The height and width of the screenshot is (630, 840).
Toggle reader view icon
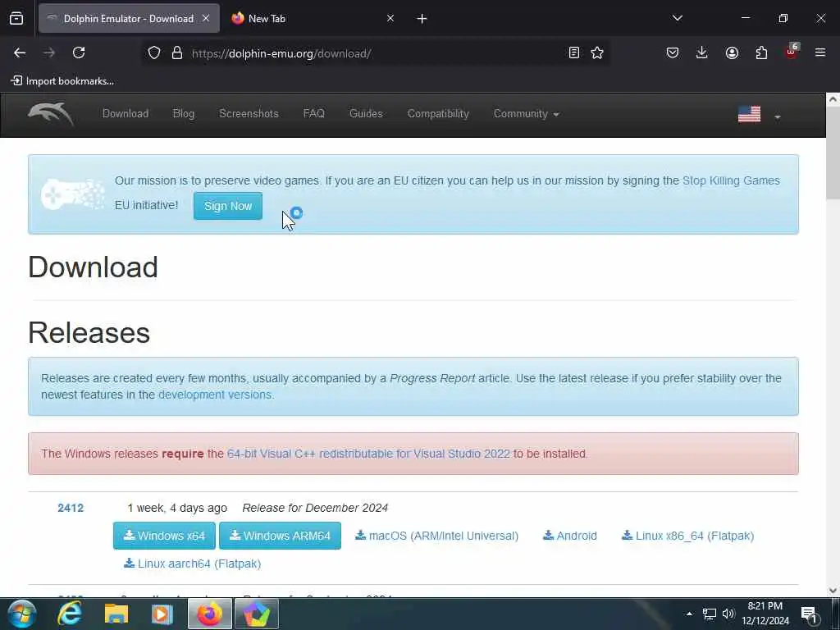pyautogui.click(x=574, y=52)
